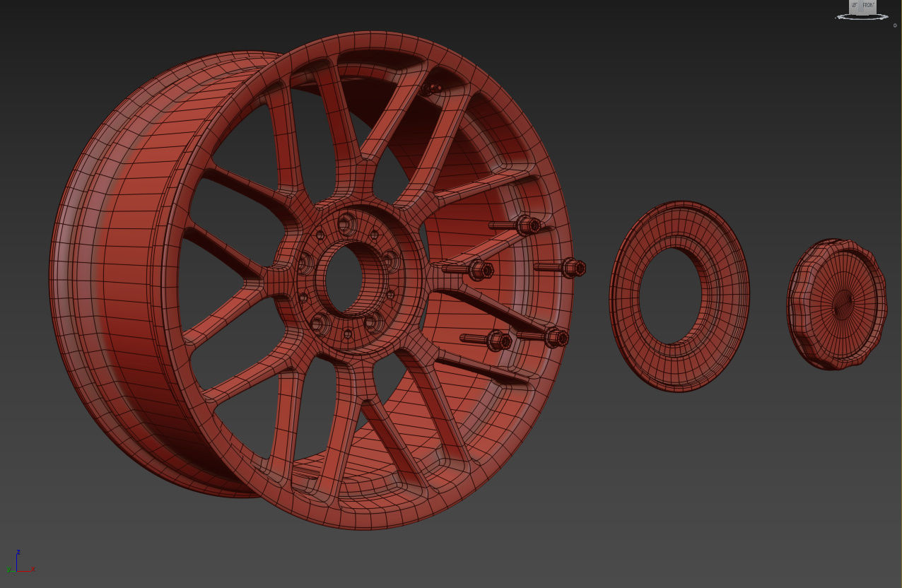Viewport: 902px width, 588px height.
Task: Click the ViewCube compass ring
Action: [x=862, y=17]
